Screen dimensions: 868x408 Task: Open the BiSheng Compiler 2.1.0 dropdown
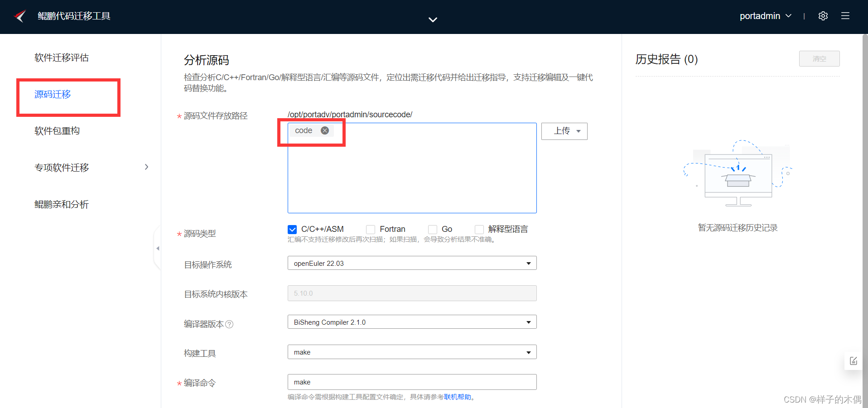[x=412, y=322]
